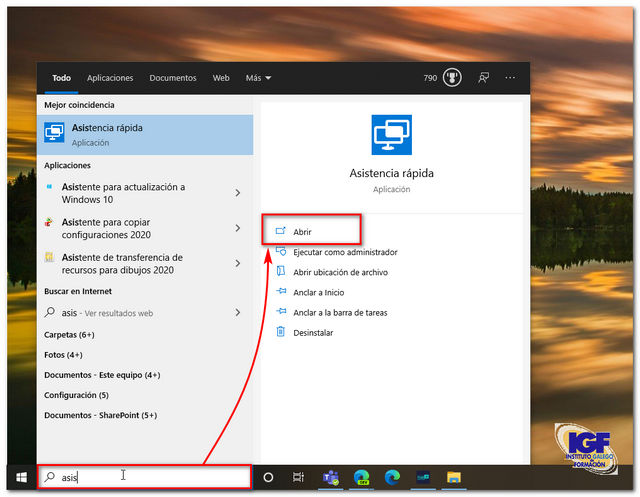Open Microsoft Edge from the taskbar
The image size is (640, 497).
pyautogui.click(x=391, y=477)
